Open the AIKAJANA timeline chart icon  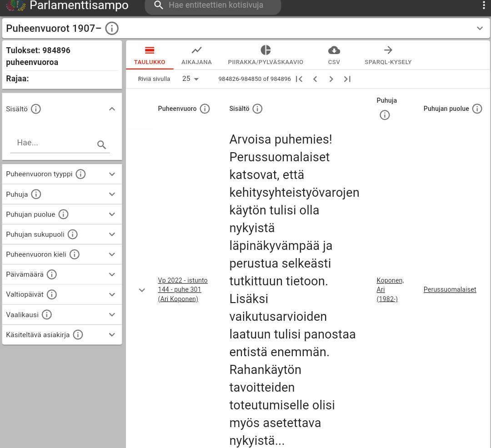196,50
